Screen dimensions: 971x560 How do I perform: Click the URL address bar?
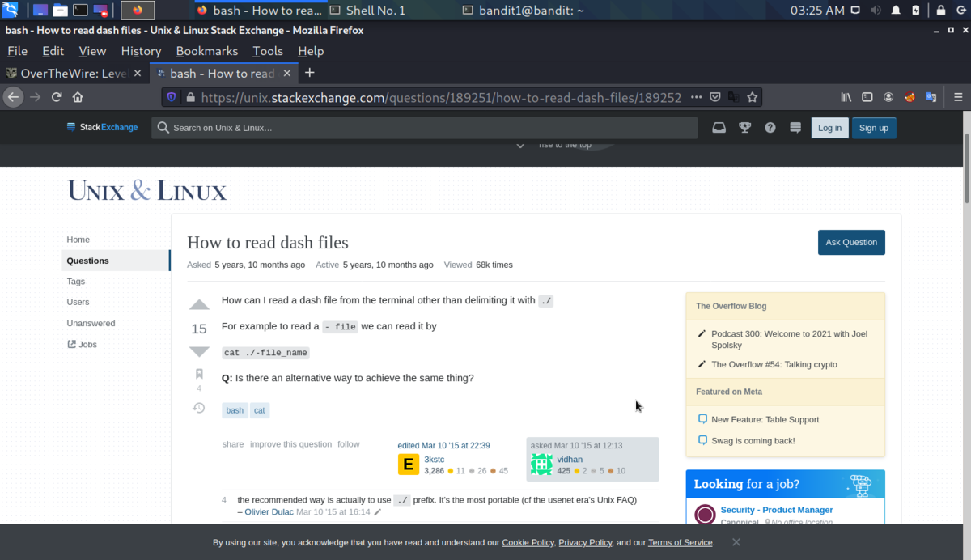point(441,97)
